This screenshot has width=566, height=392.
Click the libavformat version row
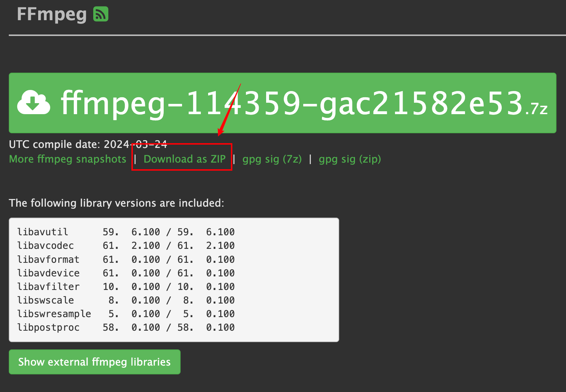pos(126,259)
